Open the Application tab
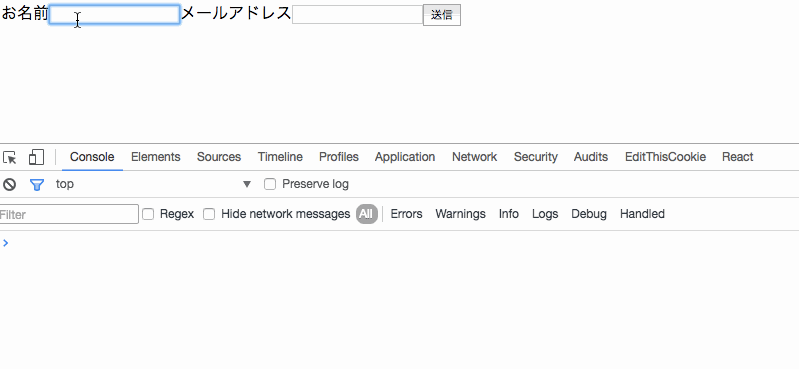Viewport: 799px width, 369px height. pyautogui.click(x=405, y=157)
